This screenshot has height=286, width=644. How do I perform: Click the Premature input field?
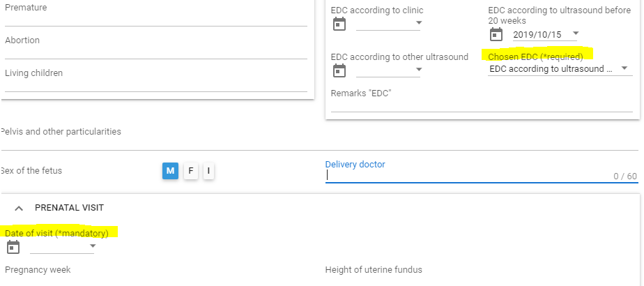(156, 20)
